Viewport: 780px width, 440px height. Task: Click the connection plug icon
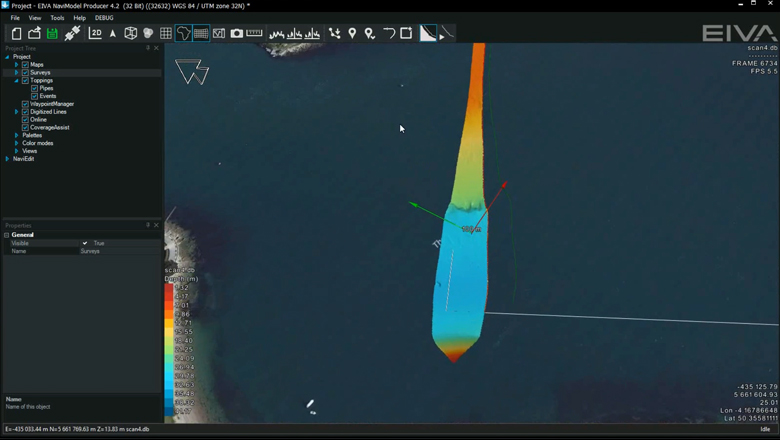coord(73,33)
